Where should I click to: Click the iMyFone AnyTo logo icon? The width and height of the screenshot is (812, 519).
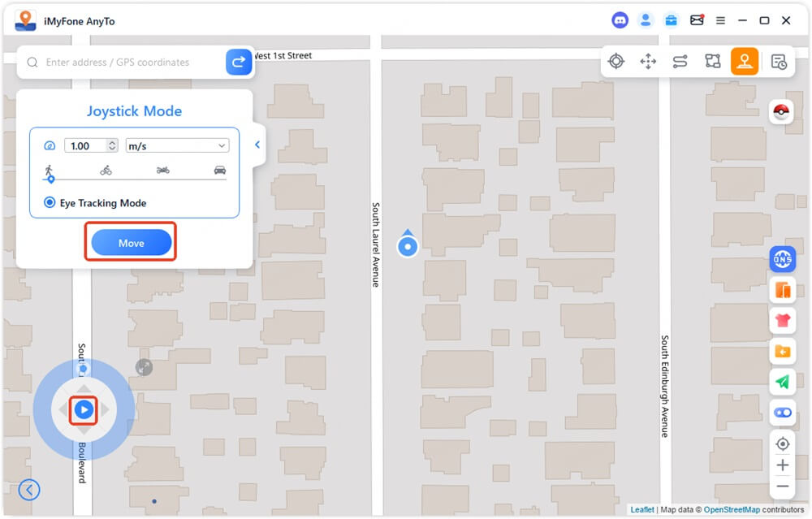coord(25,21)
